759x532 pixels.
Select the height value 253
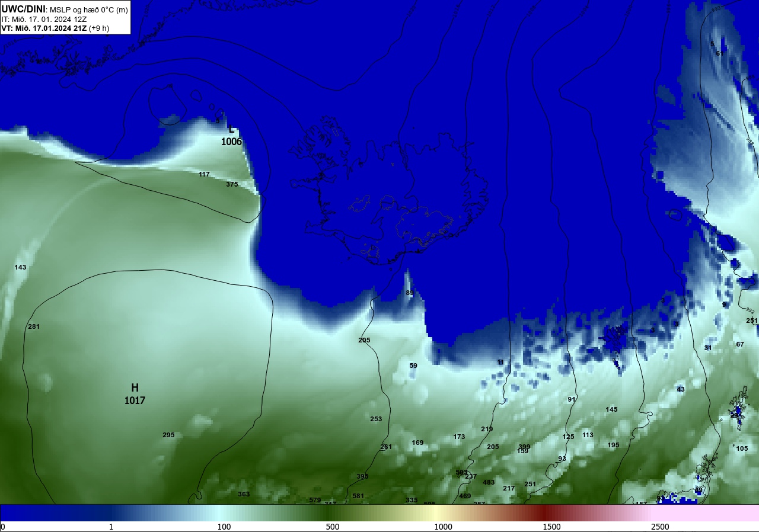pyautogui.click(x=376, y=419)
